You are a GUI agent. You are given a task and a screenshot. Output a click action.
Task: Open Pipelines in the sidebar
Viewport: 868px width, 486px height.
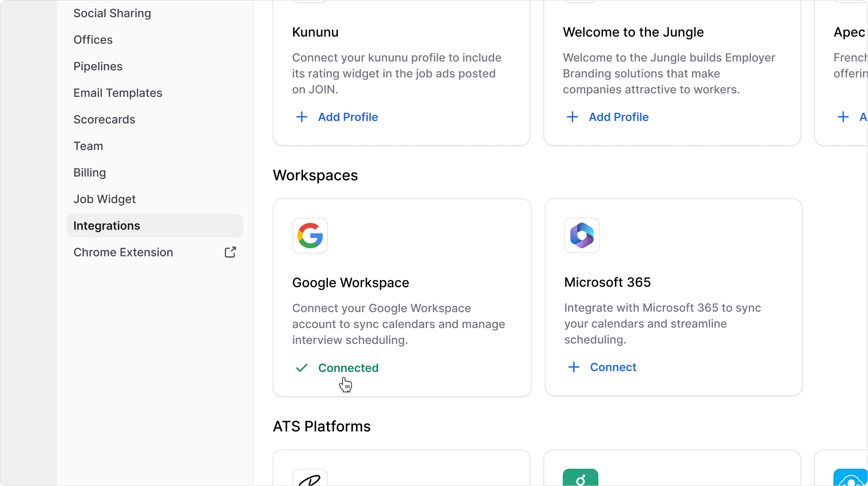pos(98,66)
